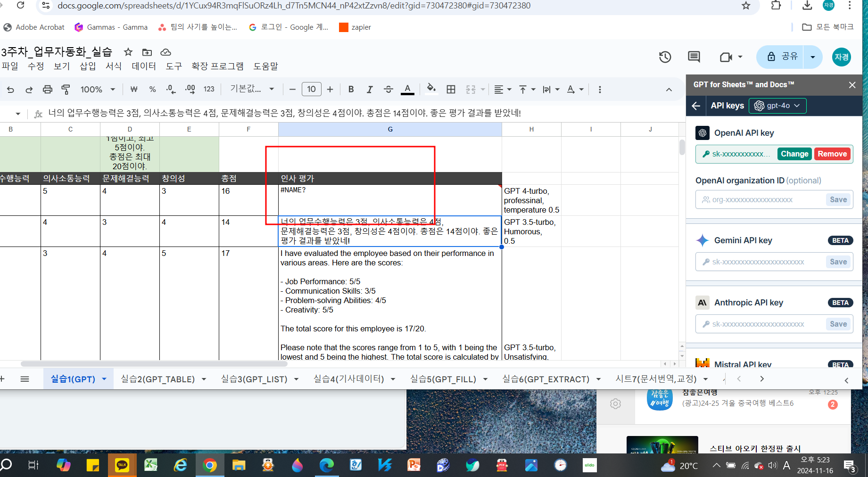868x477 pixels.
Task: Open the name box dropdown arrow
Action: point(18,114)
